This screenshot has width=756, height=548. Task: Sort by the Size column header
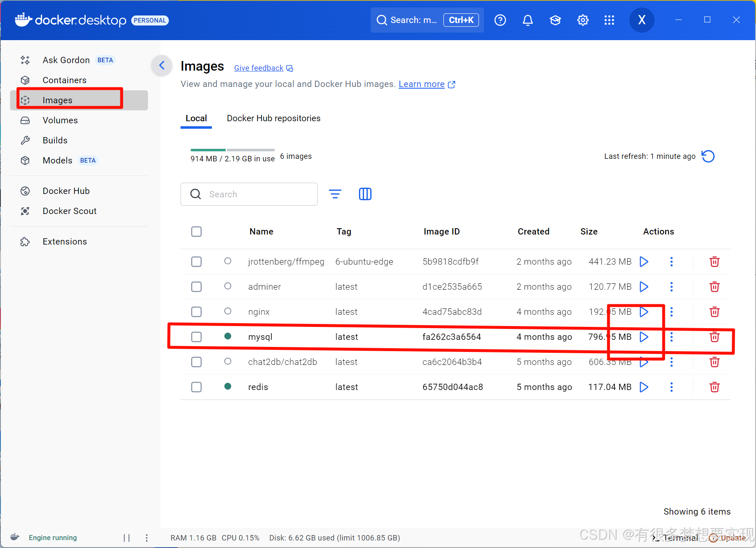(x=589, y=232)
